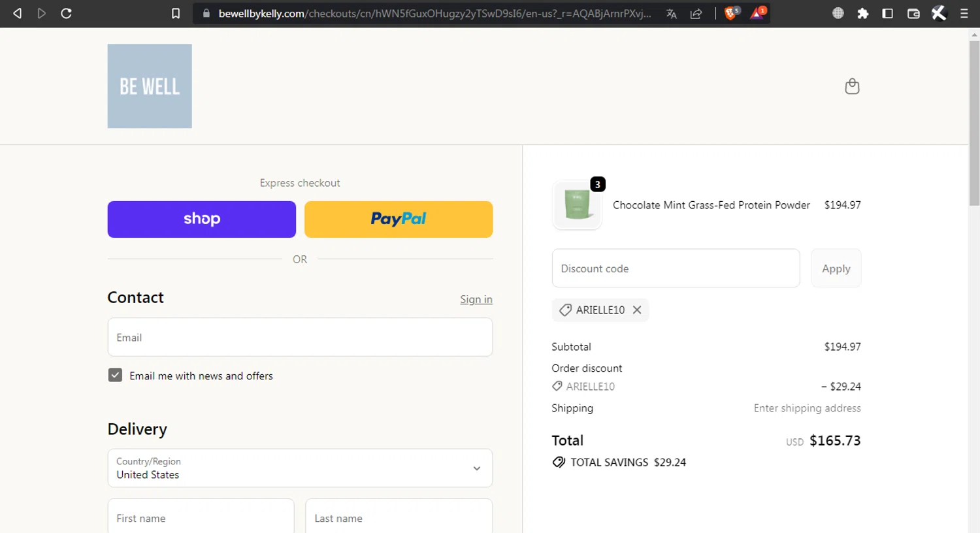Focus the Last name field
The image size is (980, 533).
399,517
